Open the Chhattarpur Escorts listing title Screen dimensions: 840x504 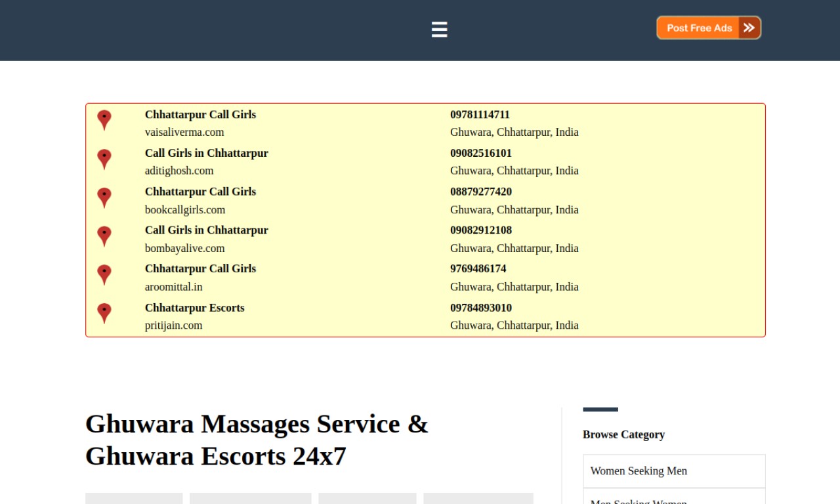pyautogui.click(x=195, y=308)
